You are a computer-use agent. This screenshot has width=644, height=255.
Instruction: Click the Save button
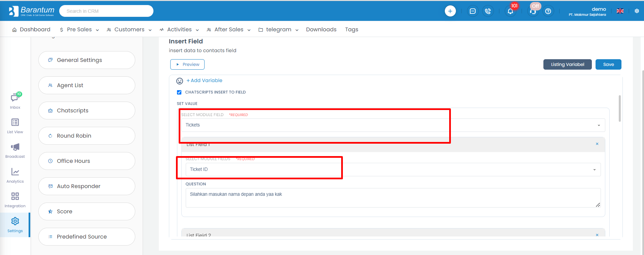click(608, 65)
